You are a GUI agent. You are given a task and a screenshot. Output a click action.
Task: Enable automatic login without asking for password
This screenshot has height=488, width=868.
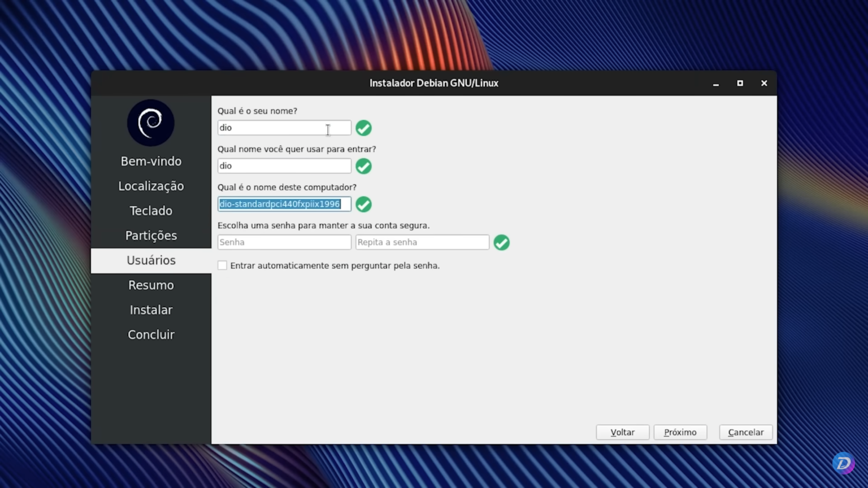(222, 265)
